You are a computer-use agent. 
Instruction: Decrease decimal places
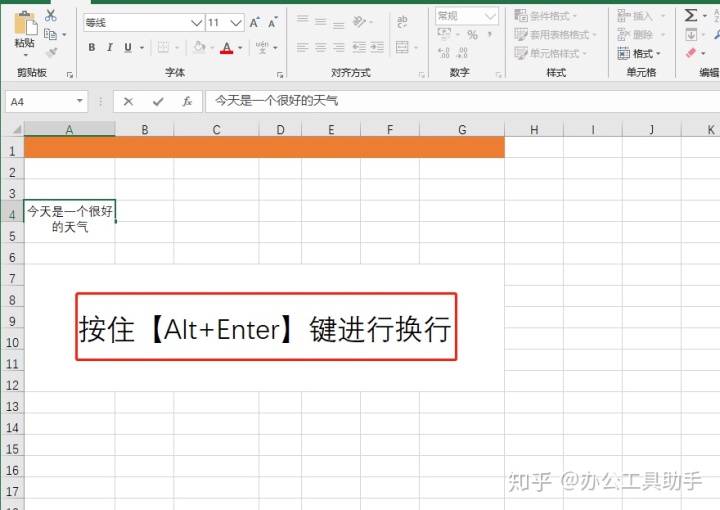pos(461,53)
